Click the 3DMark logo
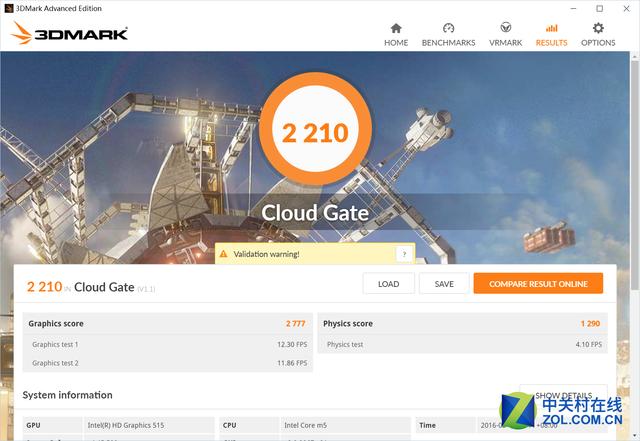 tap(69, 33)
